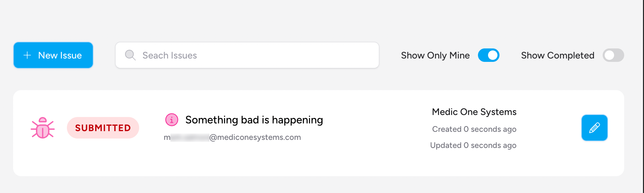This screenshot has height=193, width=644.
Task: Disable the Show Only Mine toggle
Action: pyautogui.click(x=488, y=55)
